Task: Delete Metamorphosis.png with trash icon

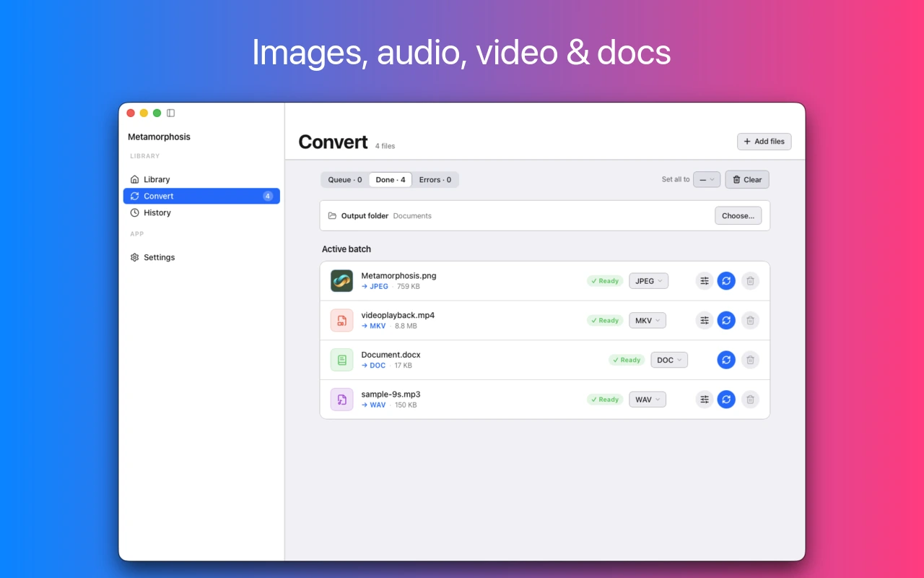Action: pos(750,281)
